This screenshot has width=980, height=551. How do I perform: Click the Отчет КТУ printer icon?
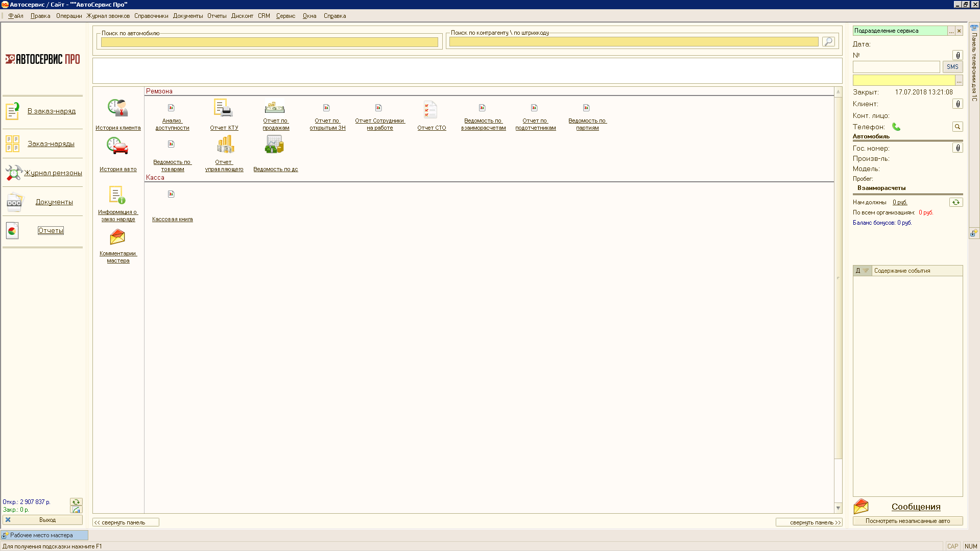click(223, 108)
